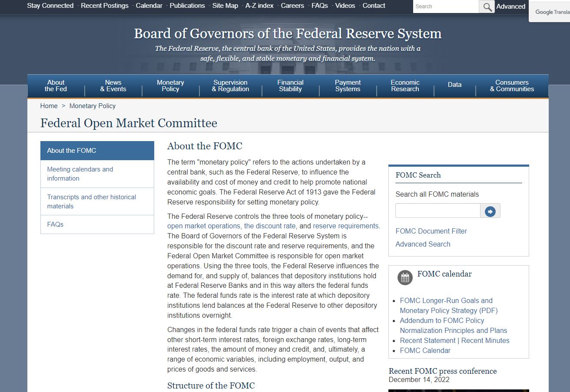This screenshot has width=570, height=392.
Task: Open the A-Z index
Action: point(259,6)
